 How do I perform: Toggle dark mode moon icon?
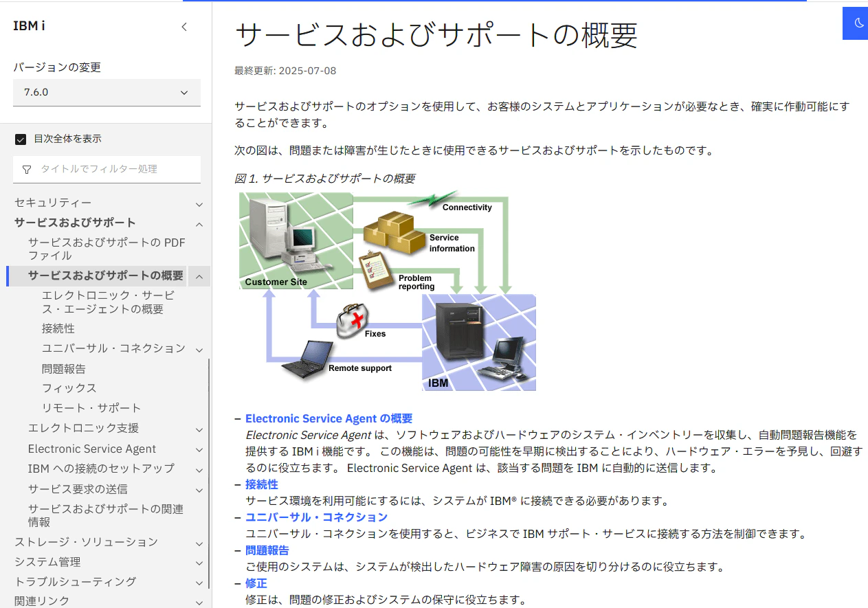coord(858,23)
